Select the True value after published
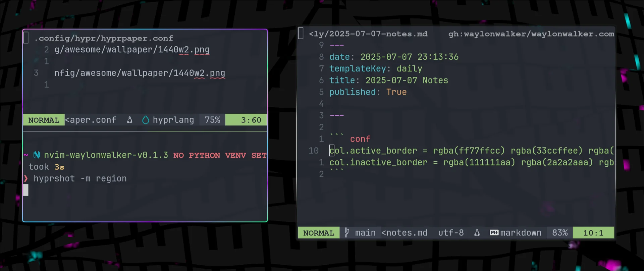Image resolution: width=644 pixels, height=271 pixels. pyautogui.click(x=396, y=92)
